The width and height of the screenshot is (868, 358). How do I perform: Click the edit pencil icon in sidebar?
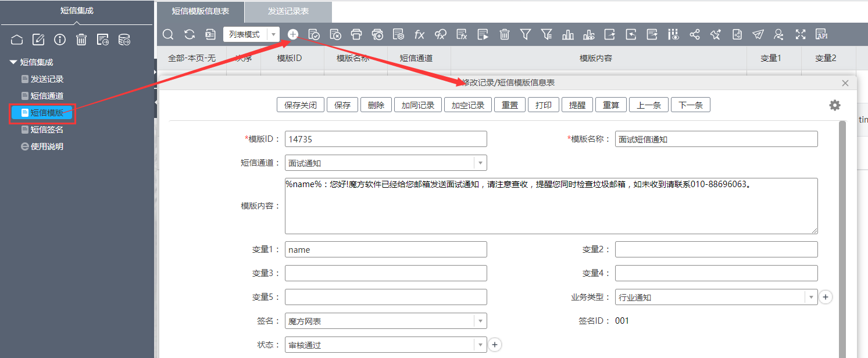click(38, 40)
